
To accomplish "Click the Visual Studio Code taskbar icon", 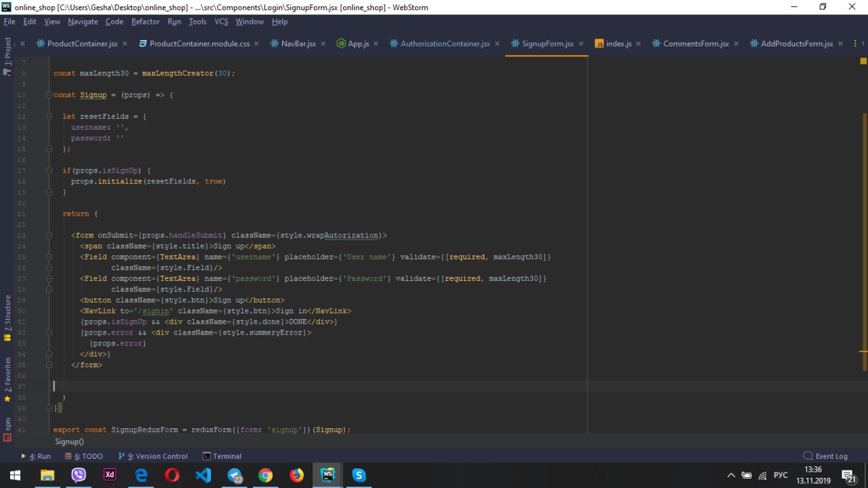I will pos(203,475).
